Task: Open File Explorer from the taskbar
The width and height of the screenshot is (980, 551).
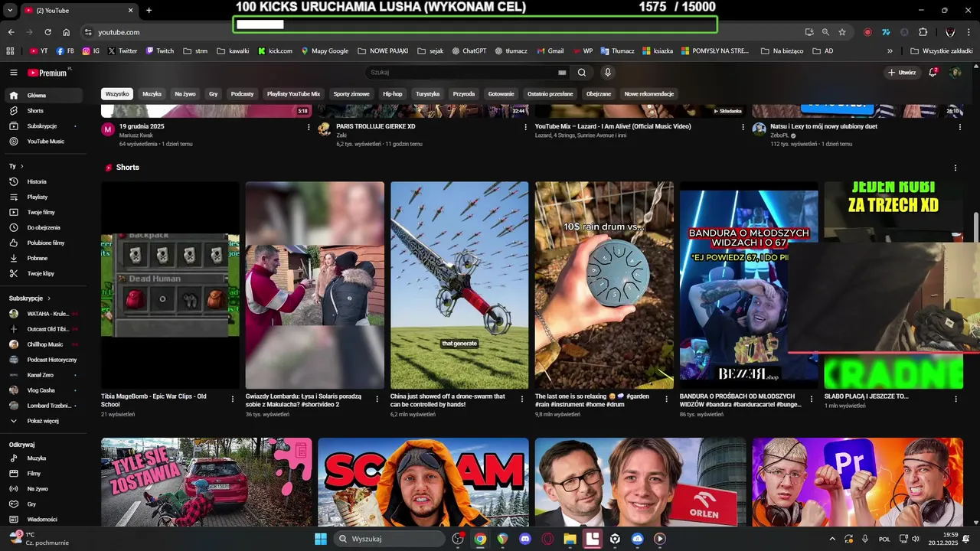Action: [x=570, y=539]
